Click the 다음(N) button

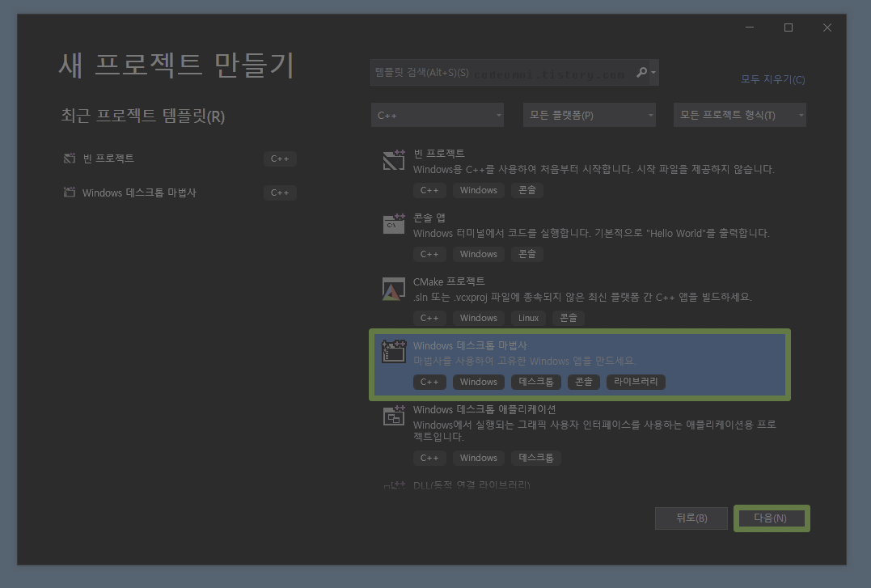tap(772, 518)
